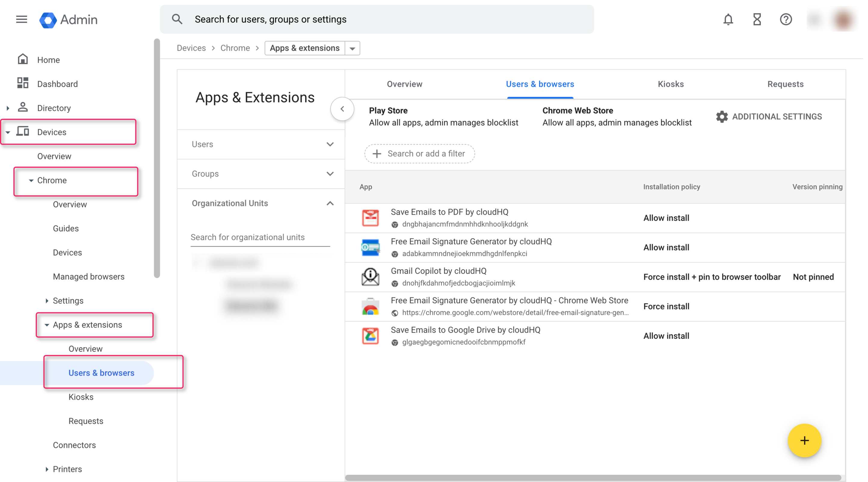868x482 pixels.
Task: Click the blue Free Email Signature Generator app icon
Action: (370, 247)
